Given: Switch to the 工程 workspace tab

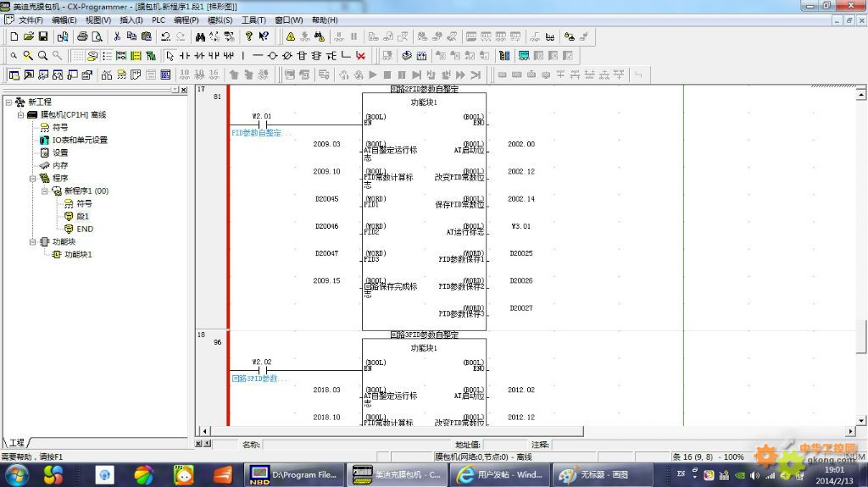Looking at the screenshot, I should tap(17, 443).
